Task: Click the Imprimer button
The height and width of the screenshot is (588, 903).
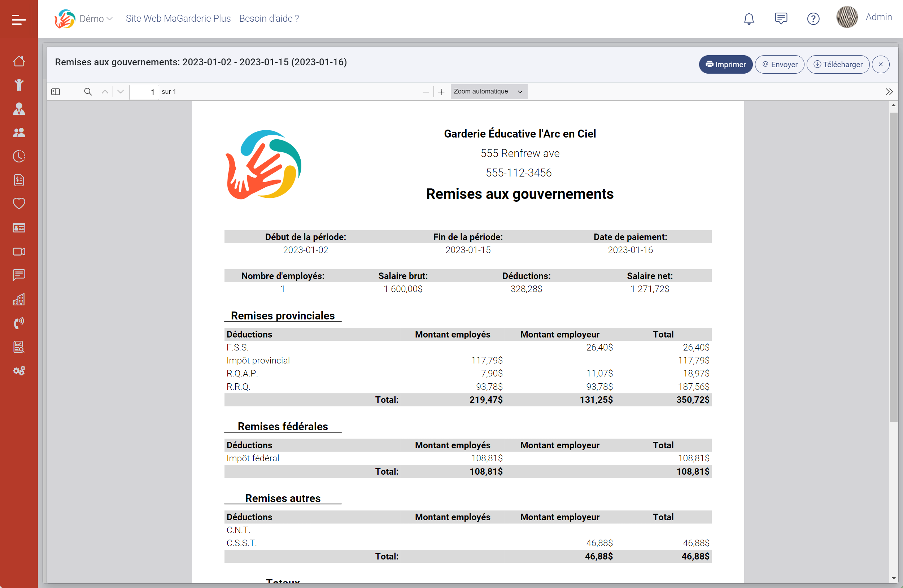Action: click(x=725, y=65)
